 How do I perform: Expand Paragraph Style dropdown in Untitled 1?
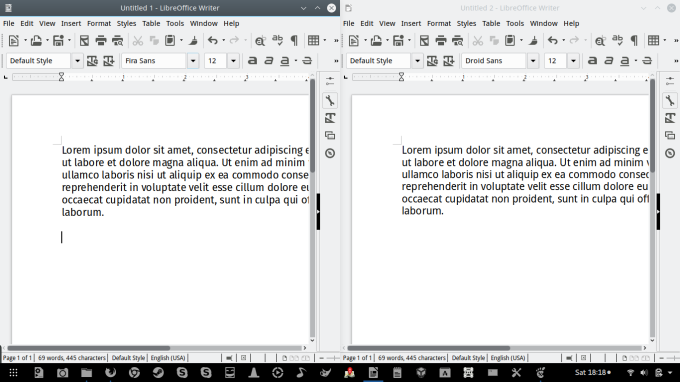[77, 61]
